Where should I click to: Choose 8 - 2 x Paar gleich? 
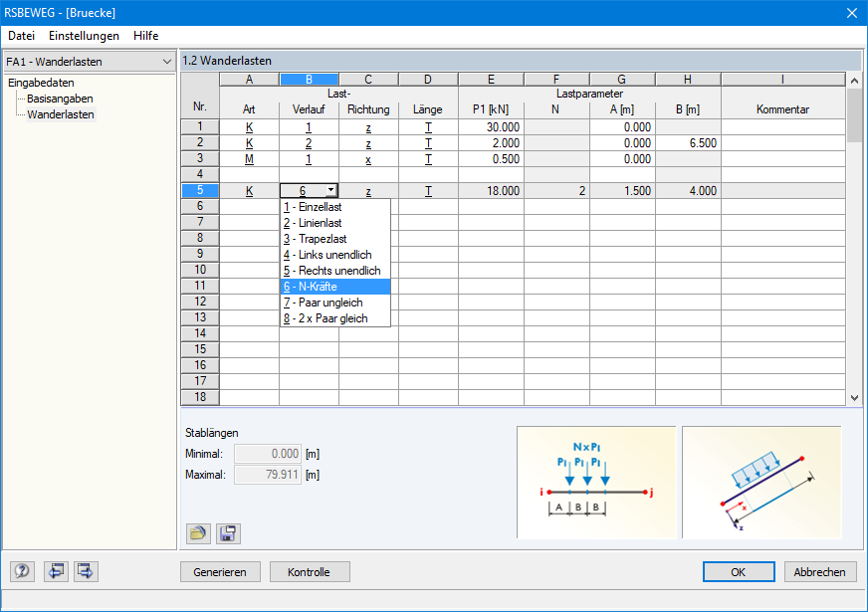click(335, 318)
